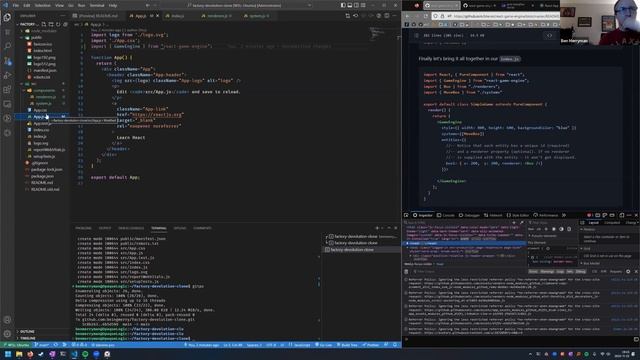Viewport: 640px width, 360px height.
Task: Switch to the Console tab in devtools
Action: tap(446, 215)
